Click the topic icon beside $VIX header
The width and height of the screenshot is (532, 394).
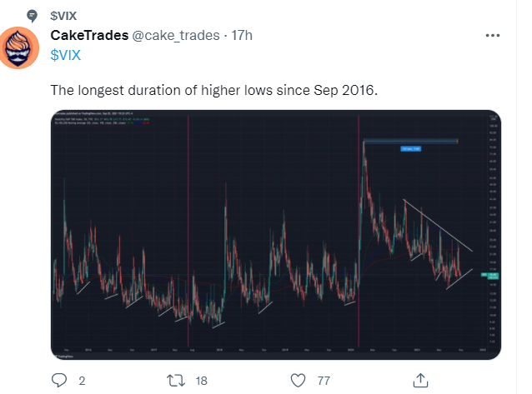pyautogui.click(x=31, y=15)
